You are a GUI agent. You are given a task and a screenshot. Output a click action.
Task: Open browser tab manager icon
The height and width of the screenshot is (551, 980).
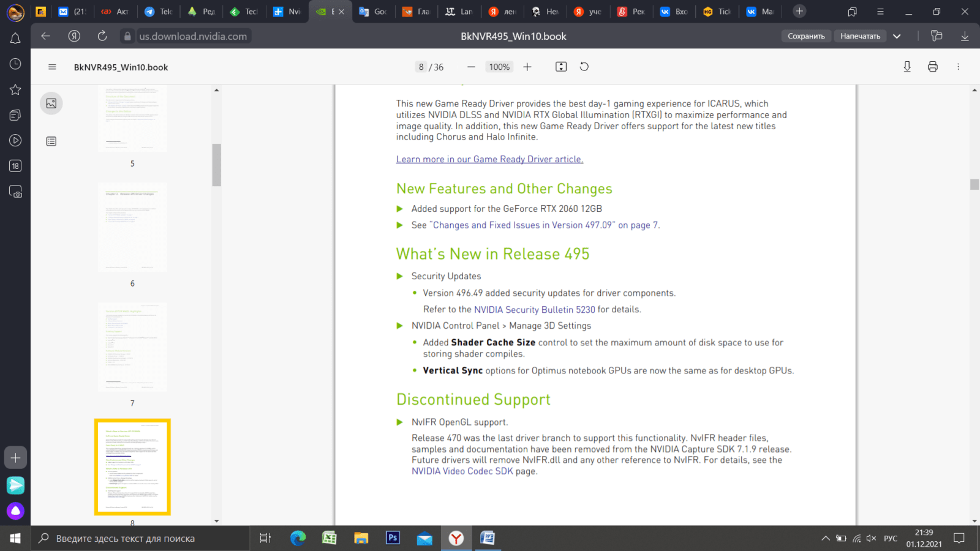[852, 11]
